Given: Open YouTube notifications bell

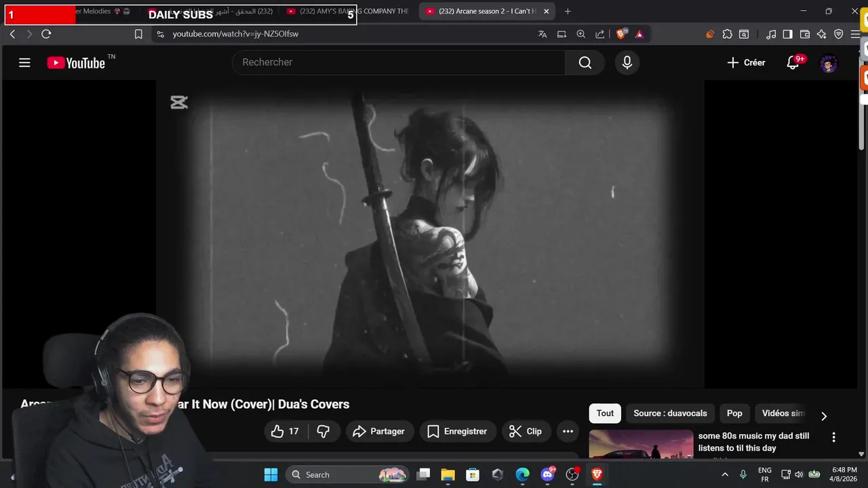Looking at the screenshot, I should (x=793, y=62).
